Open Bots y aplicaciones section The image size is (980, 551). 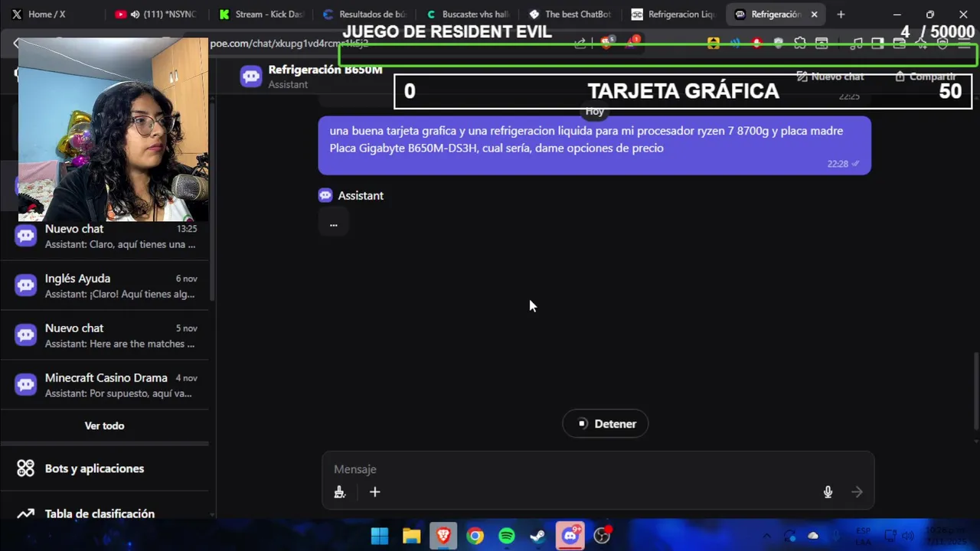[104, 468]
